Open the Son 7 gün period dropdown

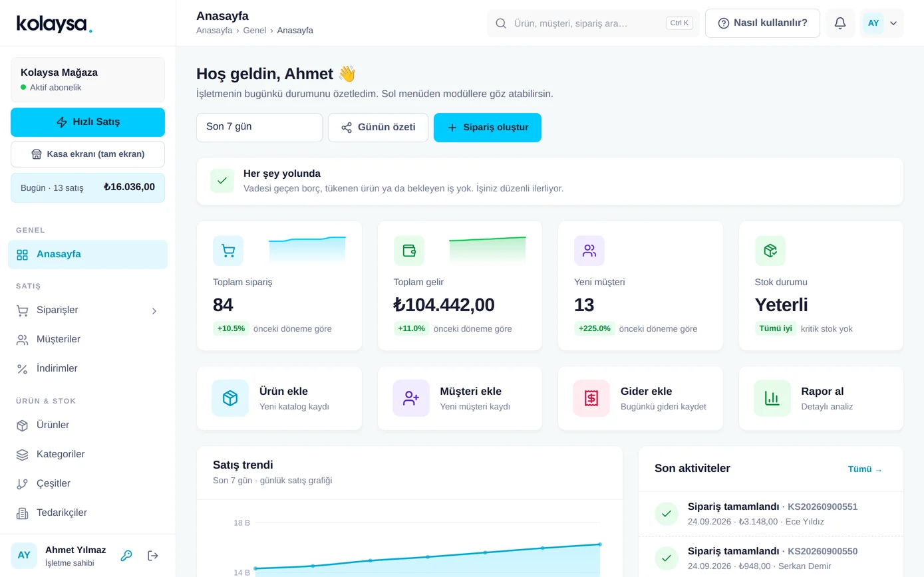pyautogui.click(x=259, y=128)
